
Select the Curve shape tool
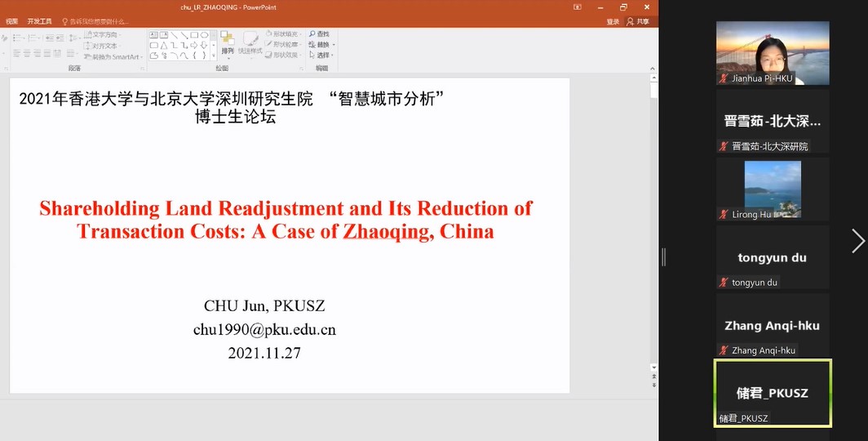(x=184, y=56)
